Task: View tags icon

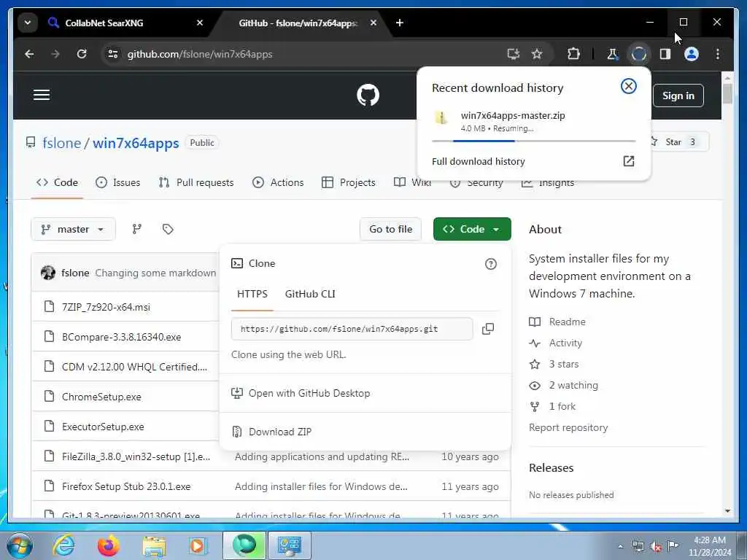Action: (x=168, y=229)
